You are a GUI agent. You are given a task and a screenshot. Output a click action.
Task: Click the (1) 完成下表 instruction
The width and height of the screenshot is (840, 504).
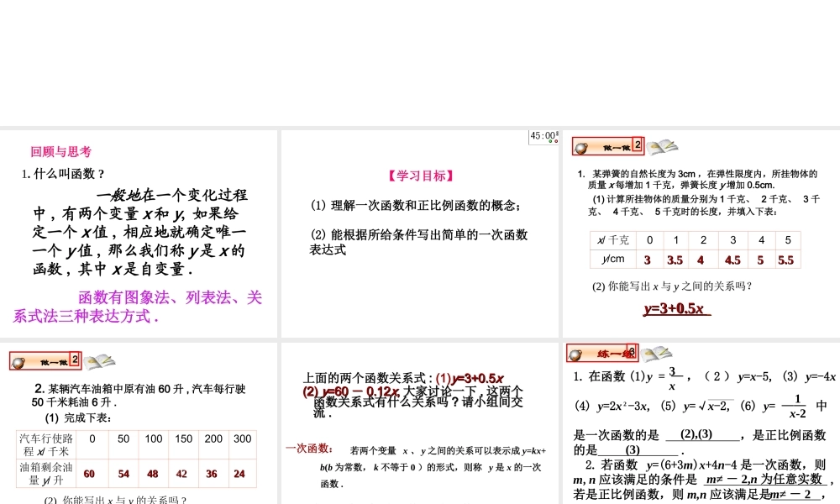pos(78,417)
